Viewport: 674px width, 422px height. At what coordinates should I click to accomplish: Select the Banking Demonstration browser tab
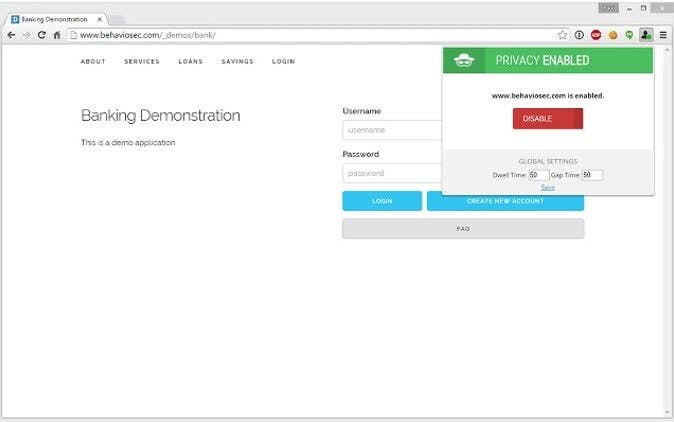point(54,19)
